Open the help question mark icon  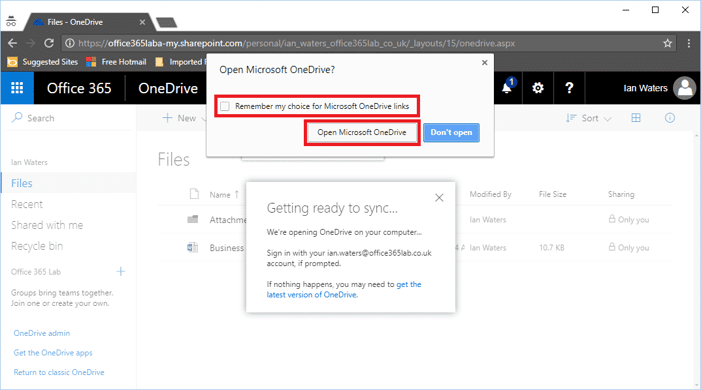[x=569, y=88]
